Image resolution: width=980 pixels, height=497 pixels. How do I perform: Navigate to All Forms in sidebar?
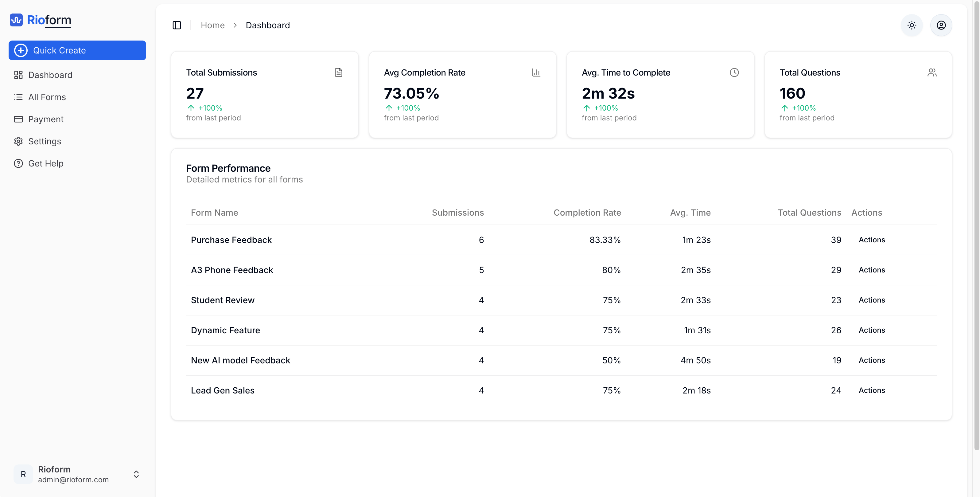point(47,97)
